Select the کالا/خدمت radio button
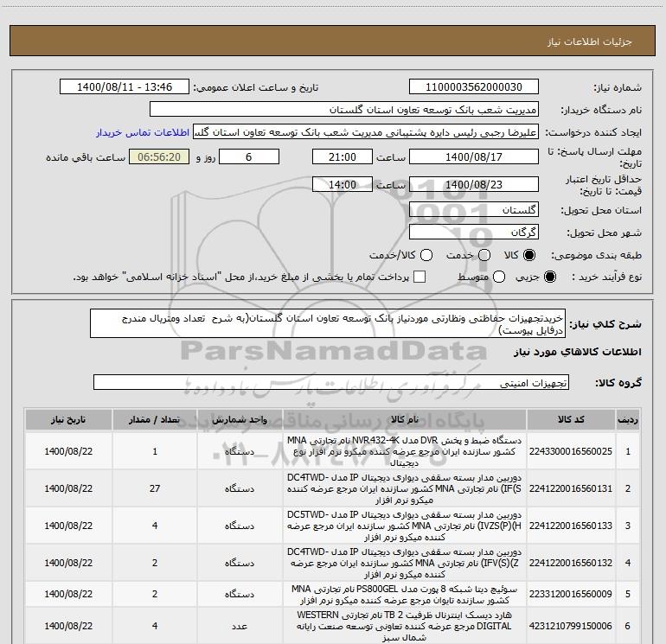 [x=426, y=255]
